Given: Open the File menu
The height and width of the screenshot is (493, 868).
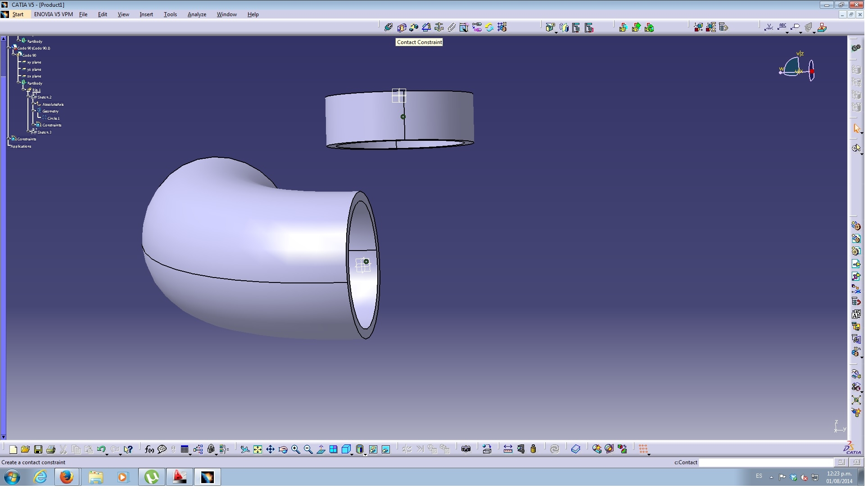Looking at the screenshot, I should [83, 14].
